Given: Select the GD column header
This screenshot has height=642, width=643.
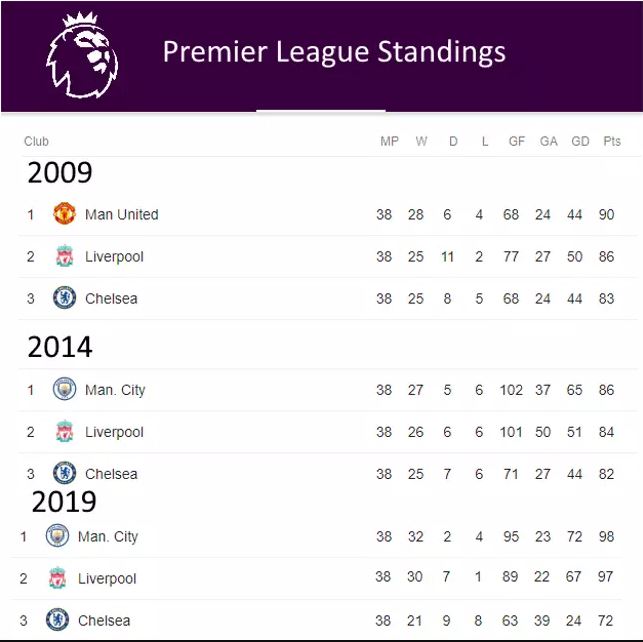Looking at the screenshot, I should [x=580, y=141].
